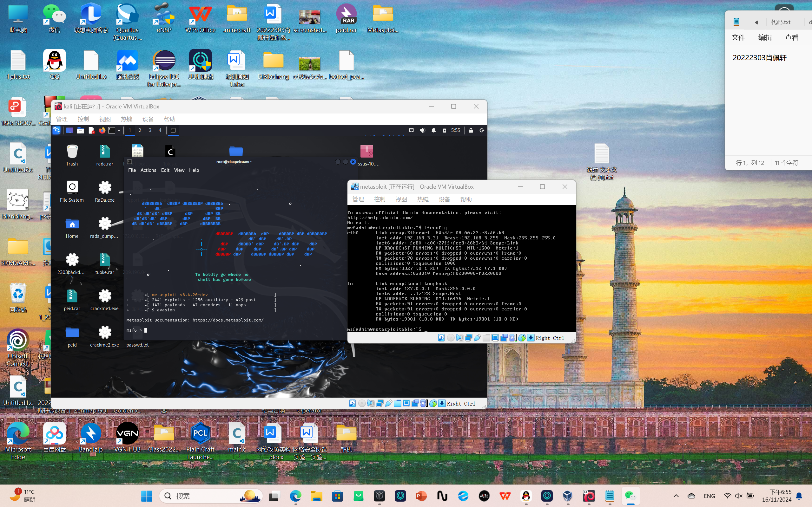Open the Kali panel file manager icon
This screenshot has width=812, height=507.
pyautogui.click(x=81, y=130)
